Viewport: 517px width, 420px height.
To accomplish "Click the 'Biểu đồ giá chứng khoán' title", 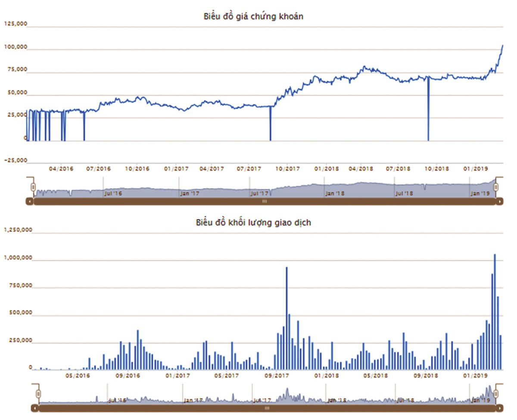I will (254, 17).
